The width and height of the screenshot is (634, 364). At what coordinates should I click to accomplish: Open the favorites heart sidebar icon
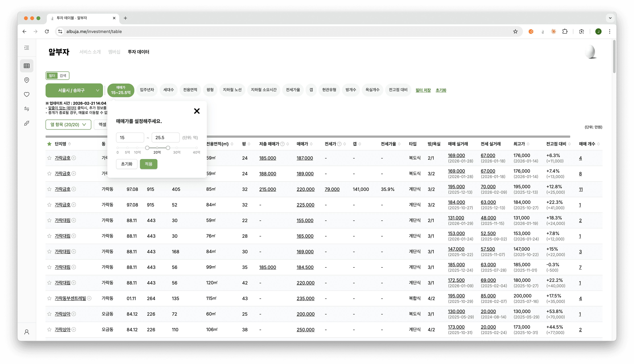[x=27, y=94]
